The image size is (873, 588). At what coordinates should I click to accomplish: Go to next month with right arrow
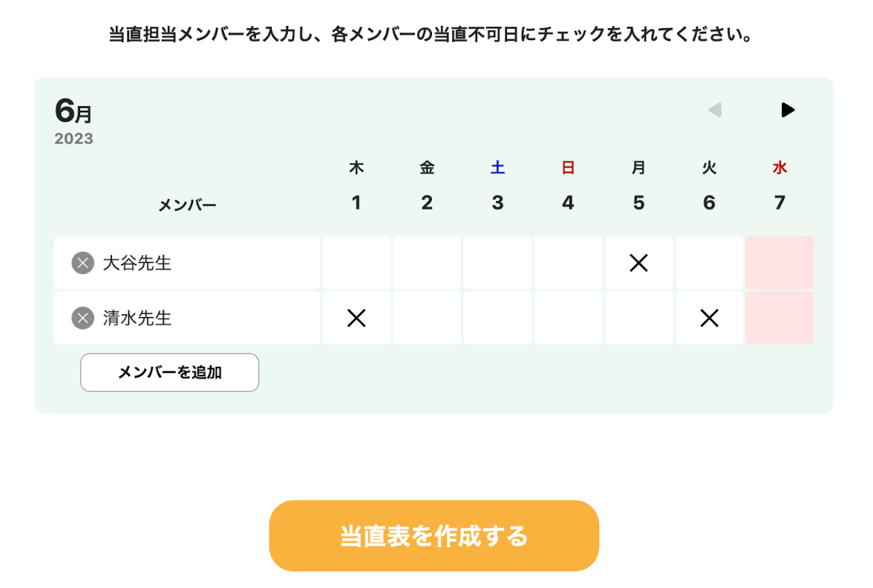pos(788,111)
